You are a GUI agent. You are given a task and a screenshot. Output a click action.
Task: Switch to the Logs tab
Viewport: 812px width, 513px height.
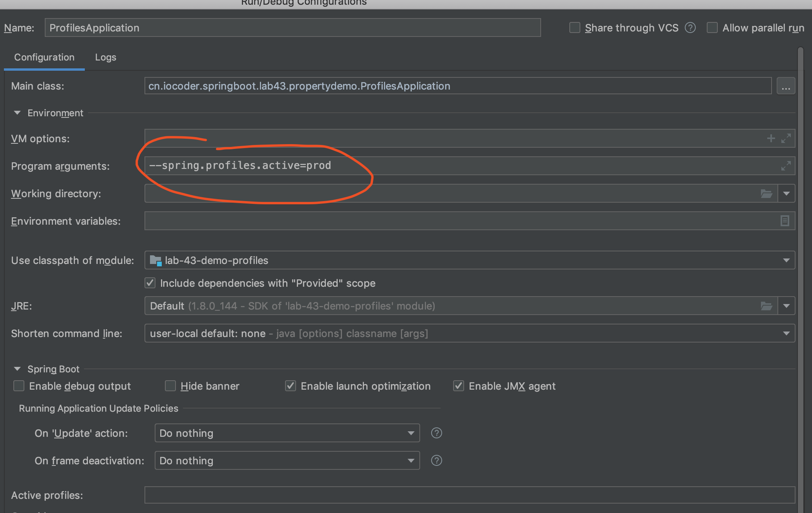(105, 57)
